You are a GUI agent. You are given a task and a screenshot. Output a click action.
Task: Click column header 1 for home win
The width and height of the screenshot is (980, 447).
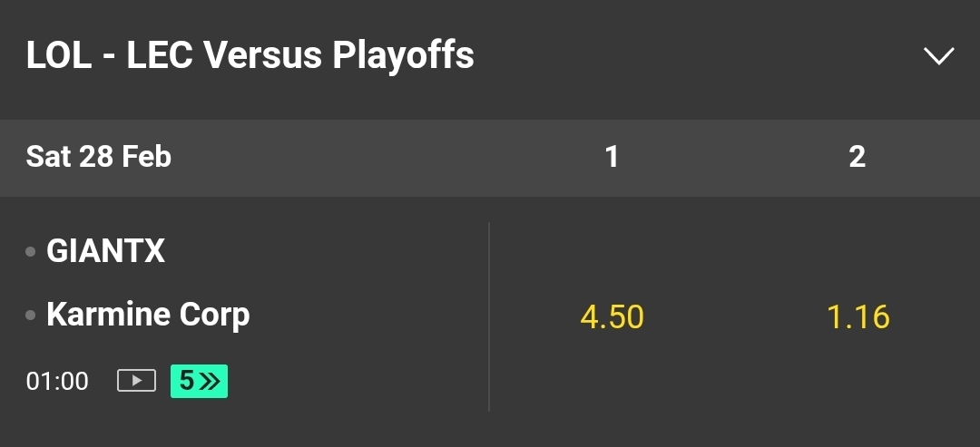[x=612, y=157]
